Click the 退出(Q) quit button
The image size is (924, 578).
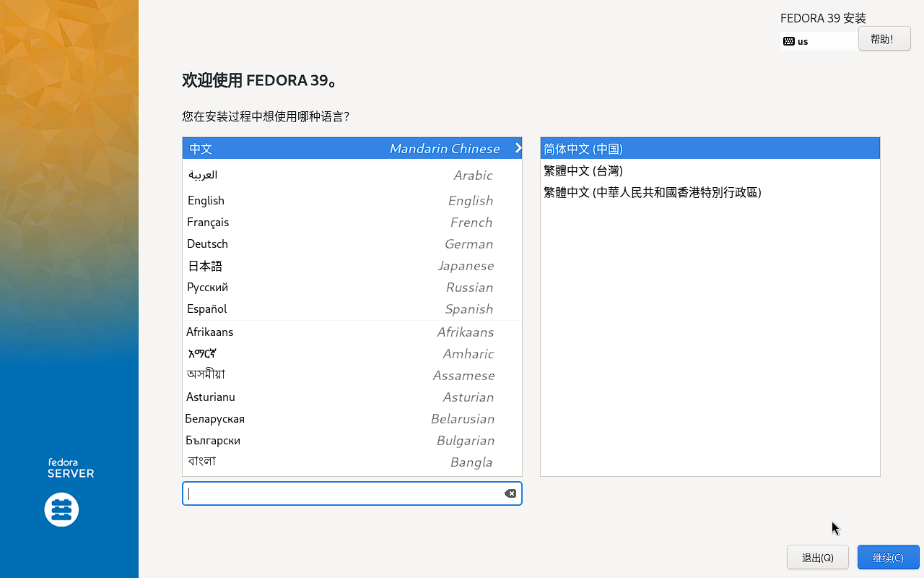[x=818, y=557]
